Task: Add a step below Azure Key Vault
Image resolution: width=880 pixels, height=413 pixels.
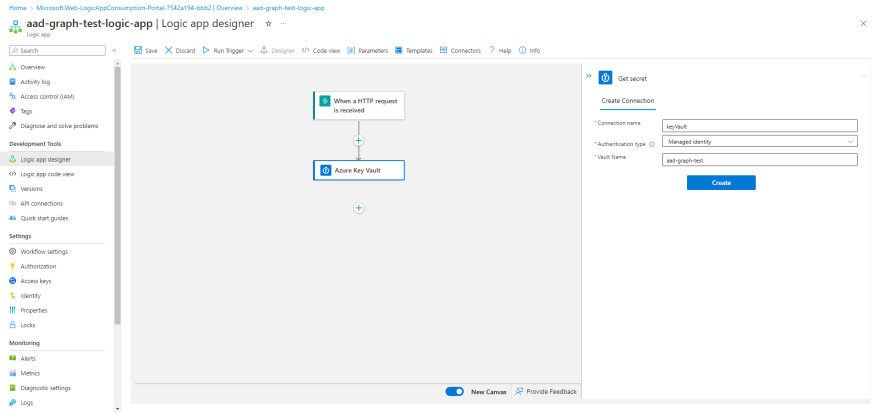Action: pos(359,208)
